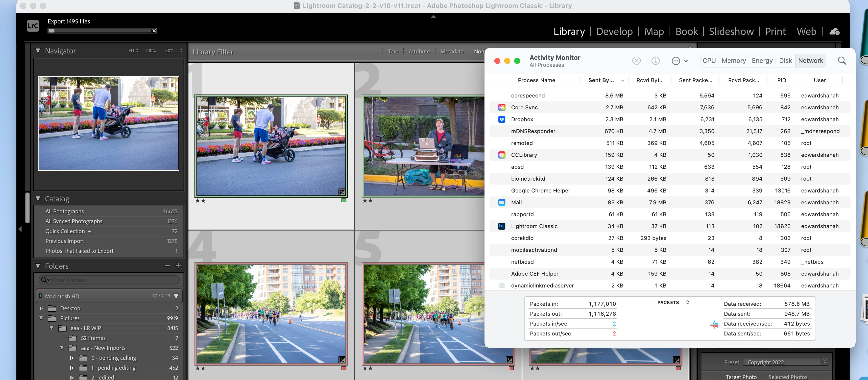This screenshot has height=380, width=868.
Task: Stop selected process with X icon
Action: [636, 61]
